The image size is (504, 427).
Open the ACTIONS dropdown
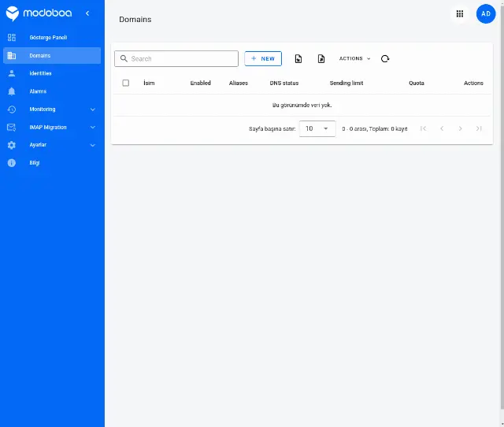pyautogui.click(x=355, y=58)
